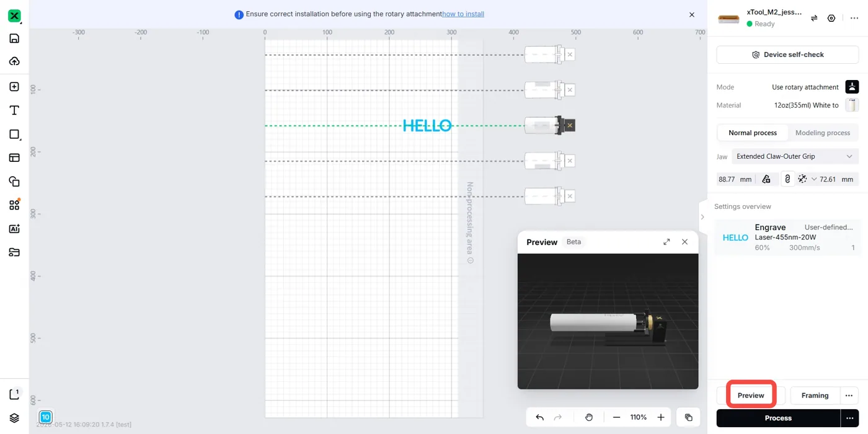Click the Process button
The height and width of the screenshot is (434, 868).
(778, 418)
